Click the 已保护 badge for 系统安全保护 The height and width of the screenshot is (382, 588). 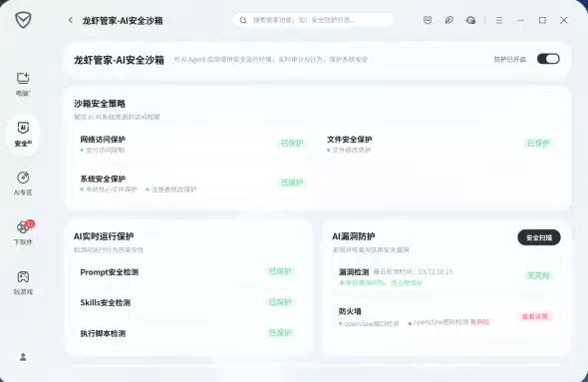click(x=292, y=183)
